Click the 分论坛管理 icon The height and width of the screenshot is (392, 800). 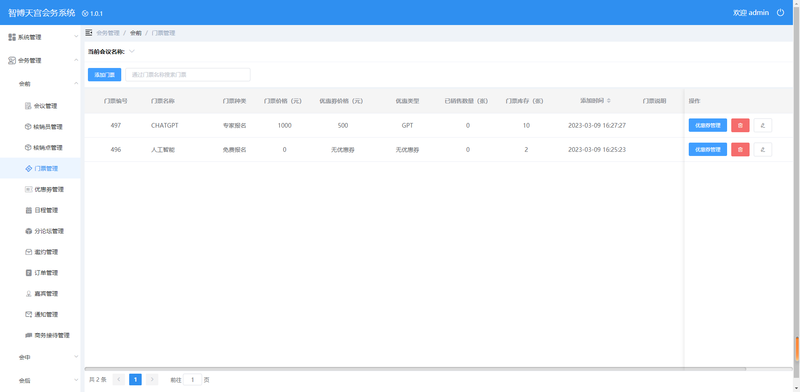[28, 231]
